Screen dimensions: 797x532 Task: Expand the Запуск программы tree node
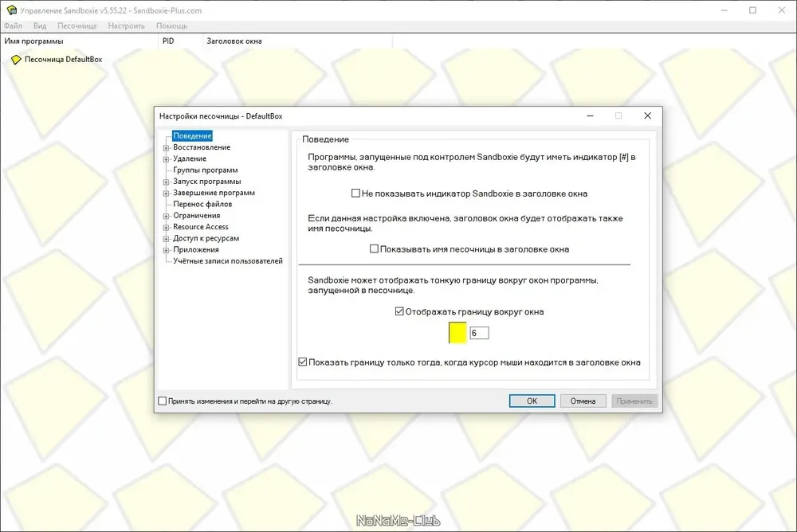point(167,182)
